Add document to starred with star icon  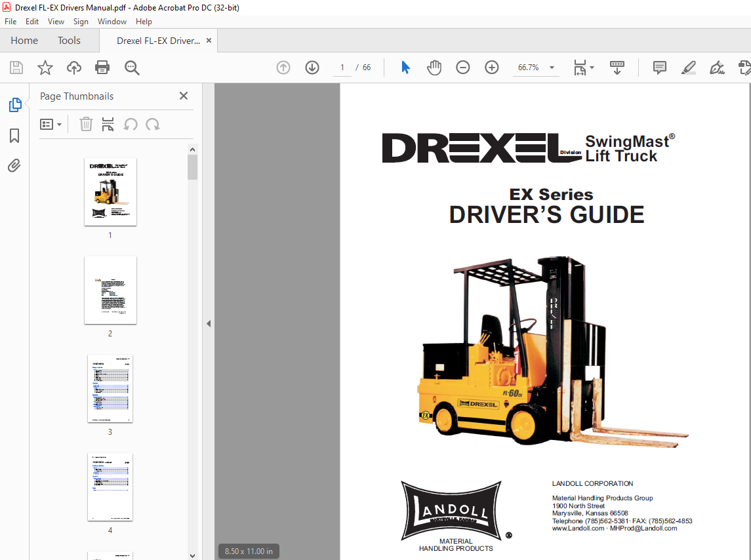(x=45, y=68)
